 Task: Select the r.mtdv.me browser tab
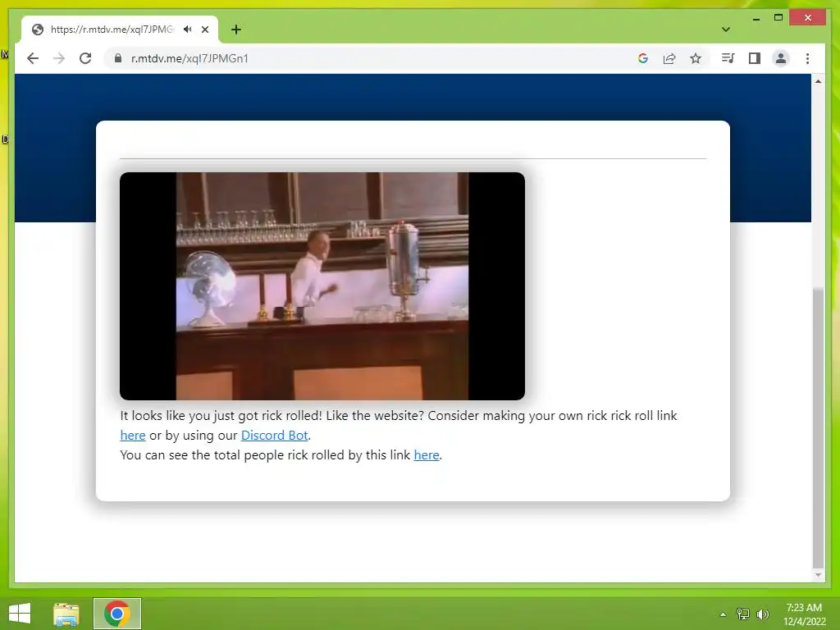coord(120,30)
